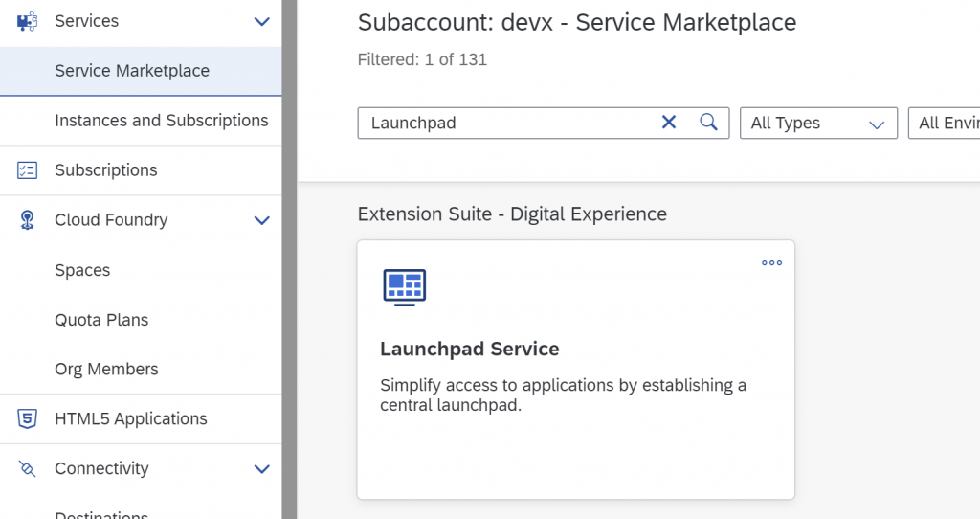Click the Connectivity plug icon
The image size is (980, 519).
click(x=27, y=468)
